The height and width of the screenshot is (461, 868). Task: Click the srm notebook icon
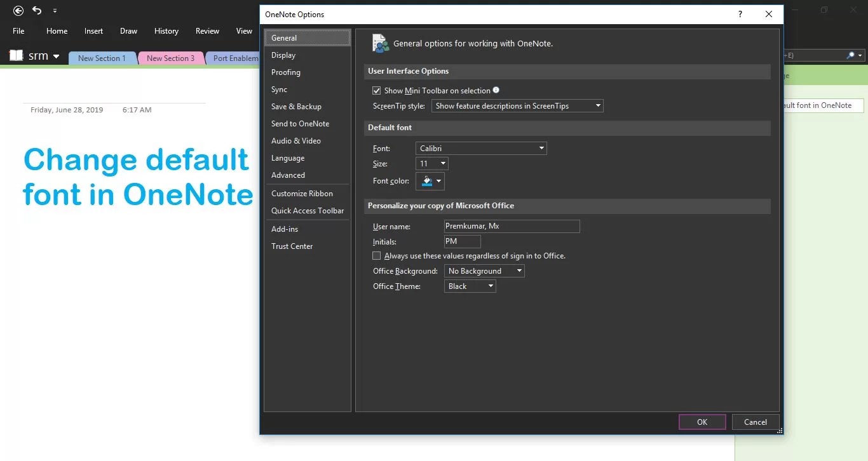(17, 56)
